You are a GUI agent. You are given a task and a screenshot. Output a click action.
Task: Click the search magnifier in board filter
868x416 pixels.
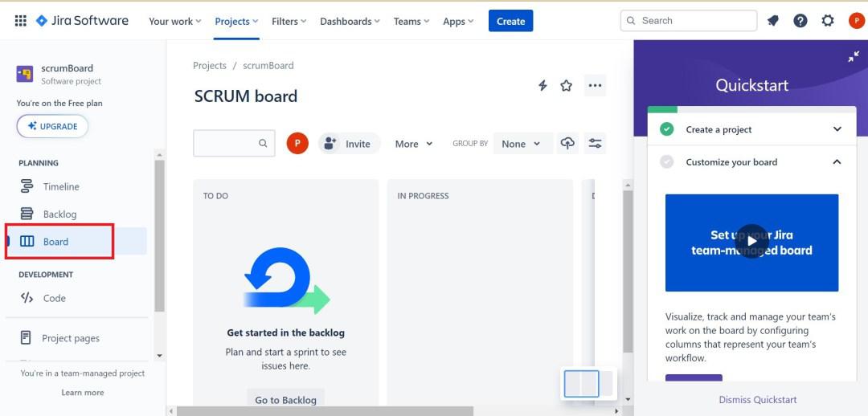tap(263, 143)
